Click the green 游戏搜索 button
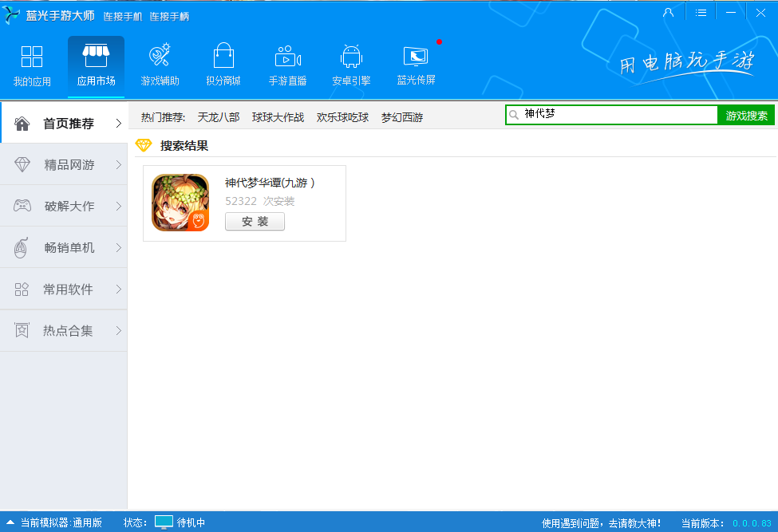 [746, 115]
